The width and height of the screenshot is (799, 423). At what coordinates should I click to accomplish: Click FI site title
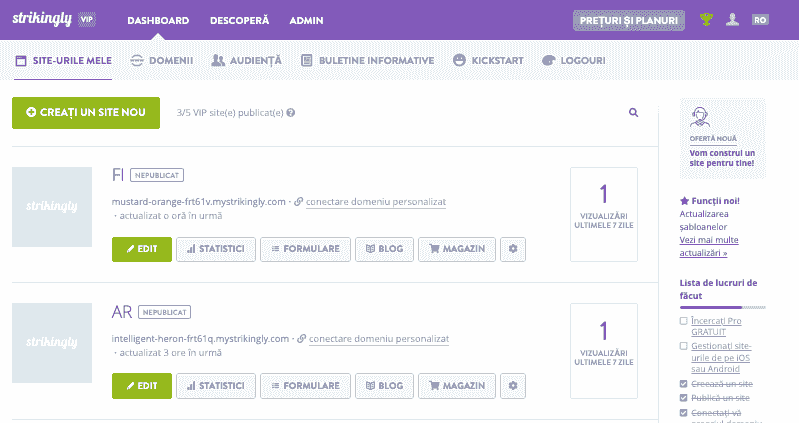coord(118,175)
